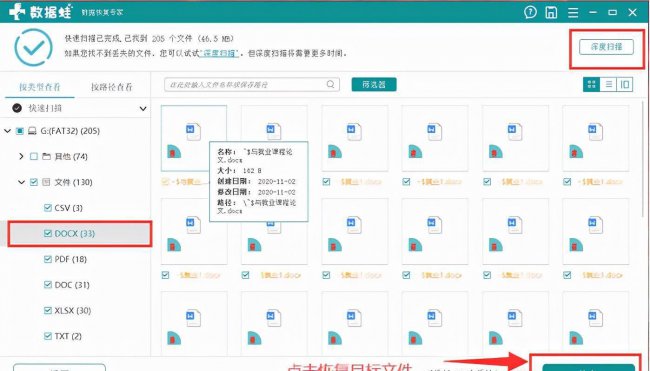Open the help question mark icon
The image size is (650, 371).
(x=530, y=12)
